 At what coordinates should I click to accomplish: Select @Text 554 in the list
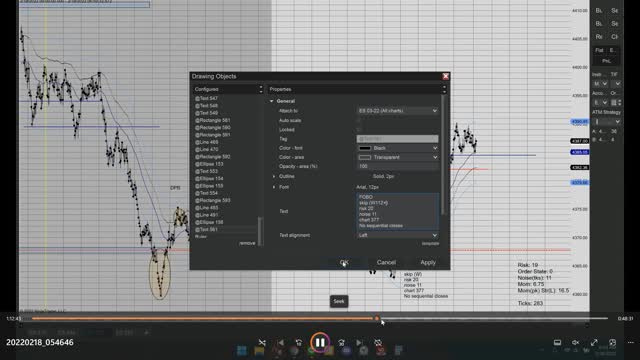[206, 193]
